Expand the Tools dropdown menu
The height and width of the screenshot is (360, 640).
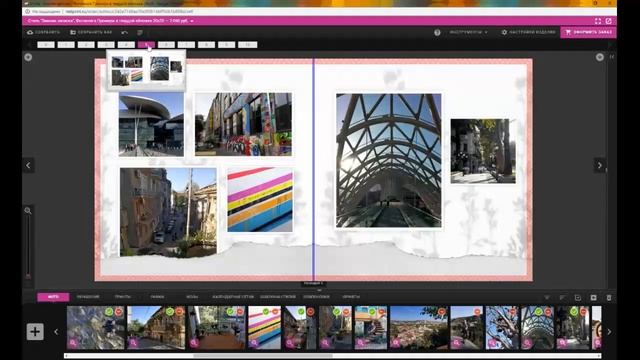tap(468, 32)
